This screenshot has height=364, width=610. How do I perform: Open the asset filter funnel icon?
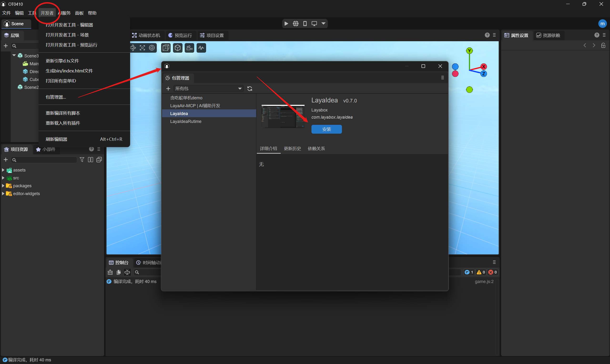82,160
